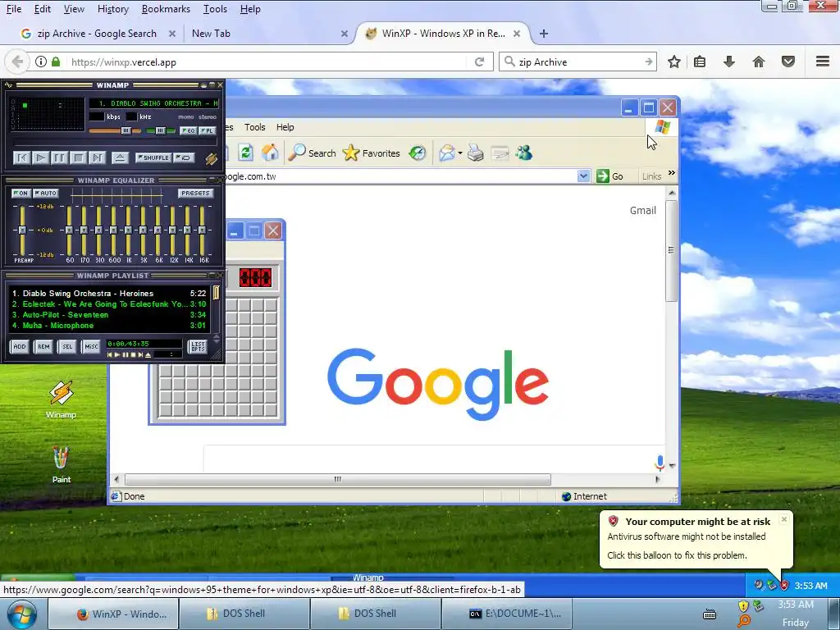Click the History icon in Internet Explorer
The width and height of the screenshot is (840, 630).
(418, 153)
